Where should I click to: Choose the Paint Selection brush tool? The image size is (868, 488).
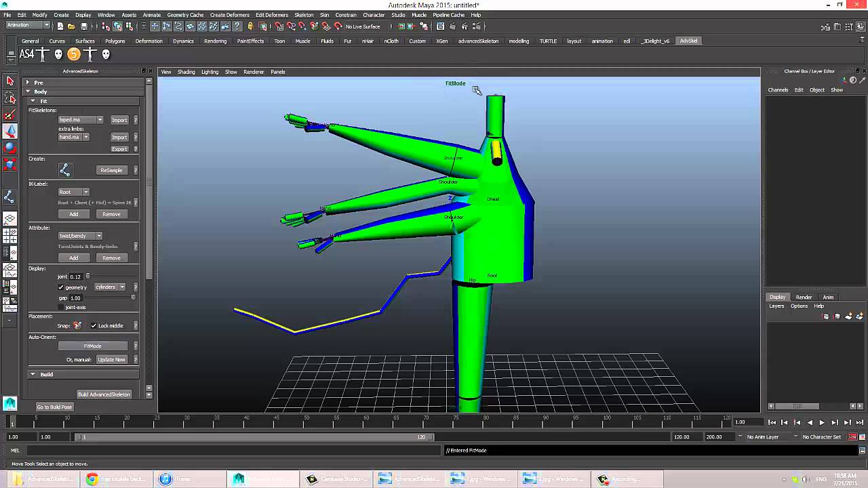[x=9, y=115]
